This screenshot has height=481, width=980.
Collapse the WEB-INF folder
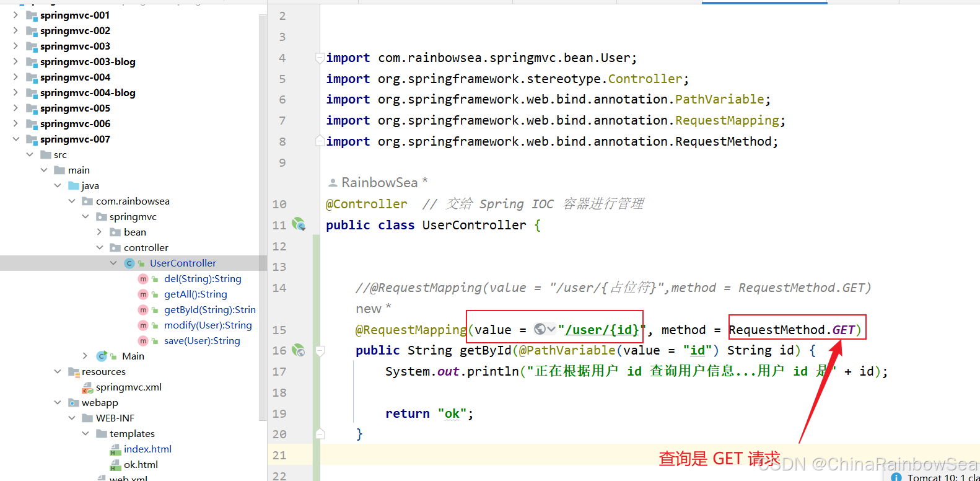click(x=72, y=418)
